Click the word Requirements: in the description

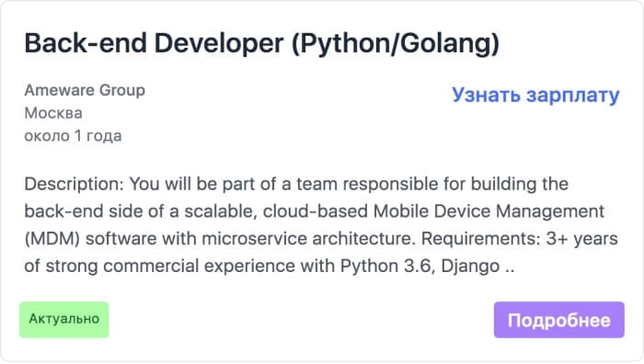481,239
